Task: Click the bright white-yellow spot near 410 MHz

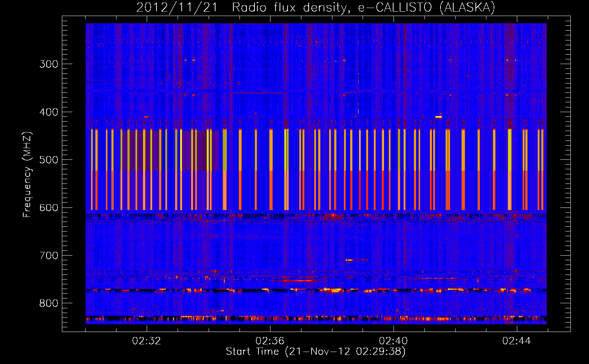Action: (x=438, y=117)
